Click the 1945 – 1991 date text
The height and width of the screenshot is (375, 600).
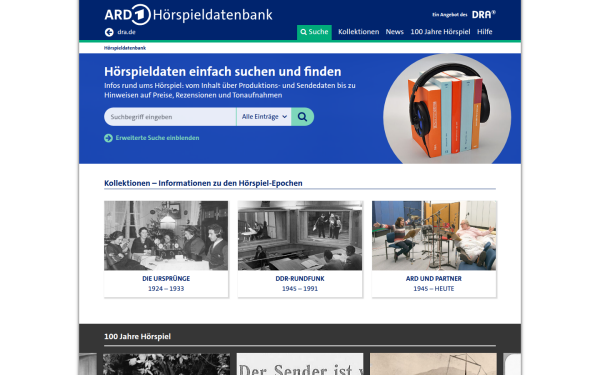click(300, 289)
